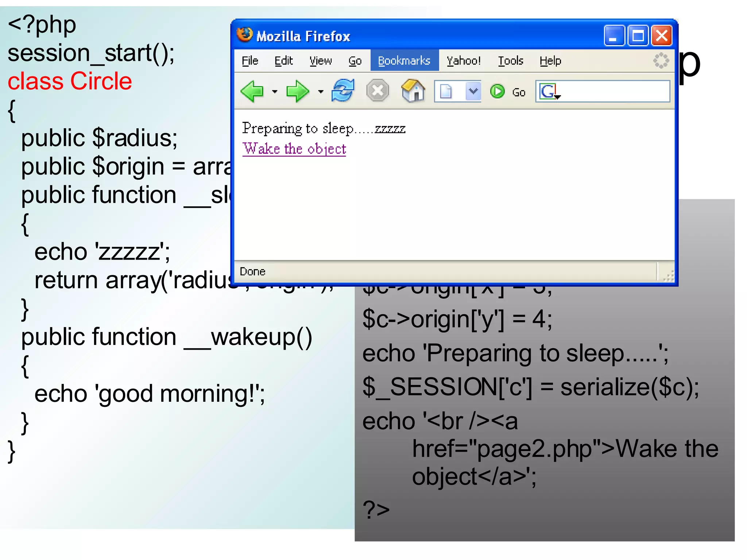This screenshot has width=747, height=560.
Task: Open the Forward button history dropdown arrow
Action: click(x=321, y=92)
